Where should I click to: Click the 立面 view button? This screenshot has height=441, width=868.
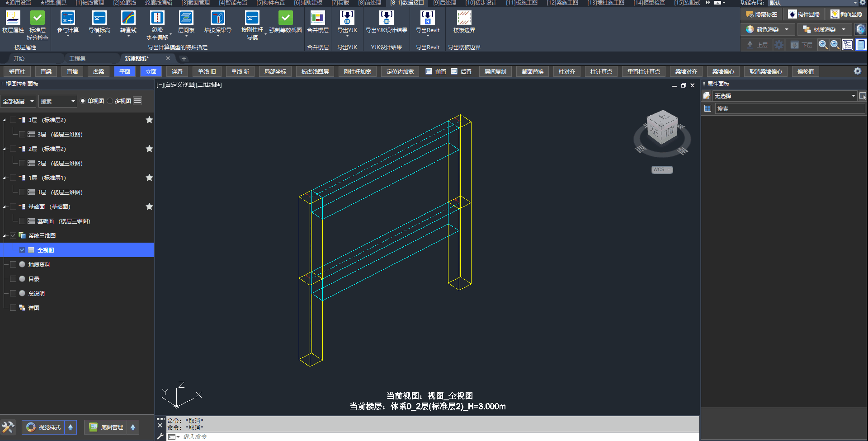[151, 71]
